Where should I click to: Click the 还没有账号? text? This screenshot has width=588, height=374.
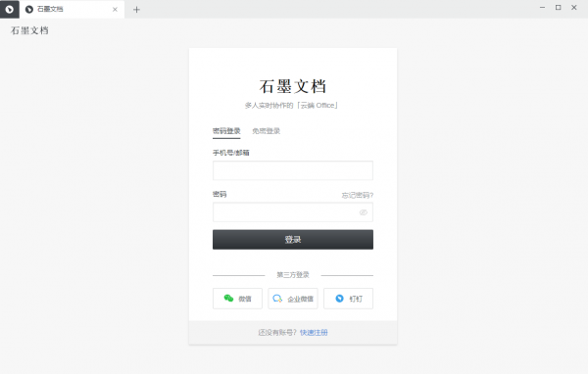tap(277, 333)
